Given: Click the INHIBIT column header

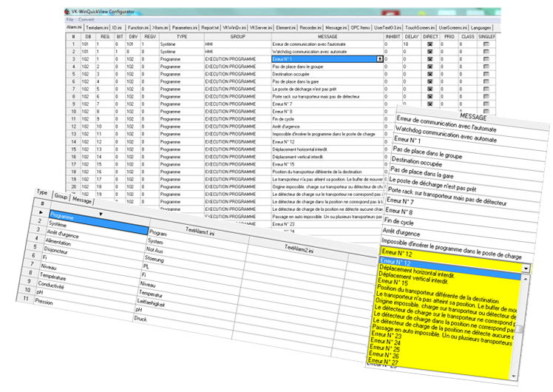Looking at the screenshot, I should (x=393, y=36).
